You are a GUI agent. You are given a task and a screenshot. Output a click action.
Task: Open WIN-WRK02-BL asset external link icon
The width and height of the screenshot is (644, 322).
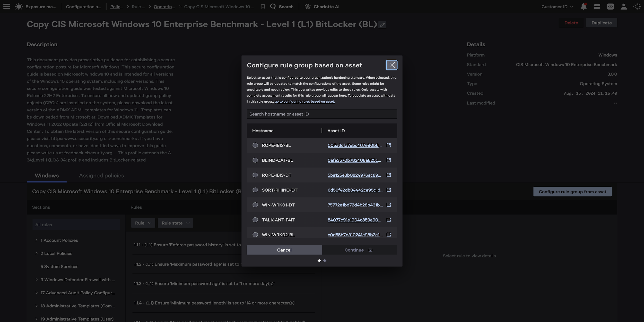coord(389,235)
